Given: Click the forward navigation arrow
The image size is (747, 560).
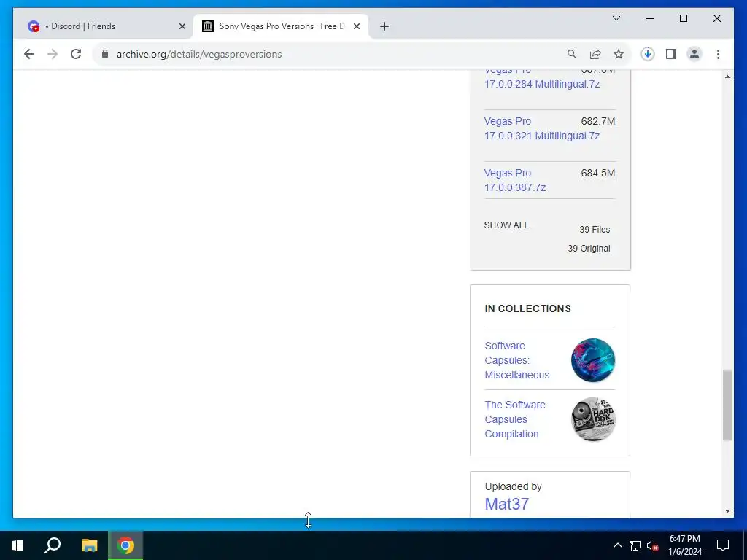Looking at the screenshot, I should [x=53, y=54].
